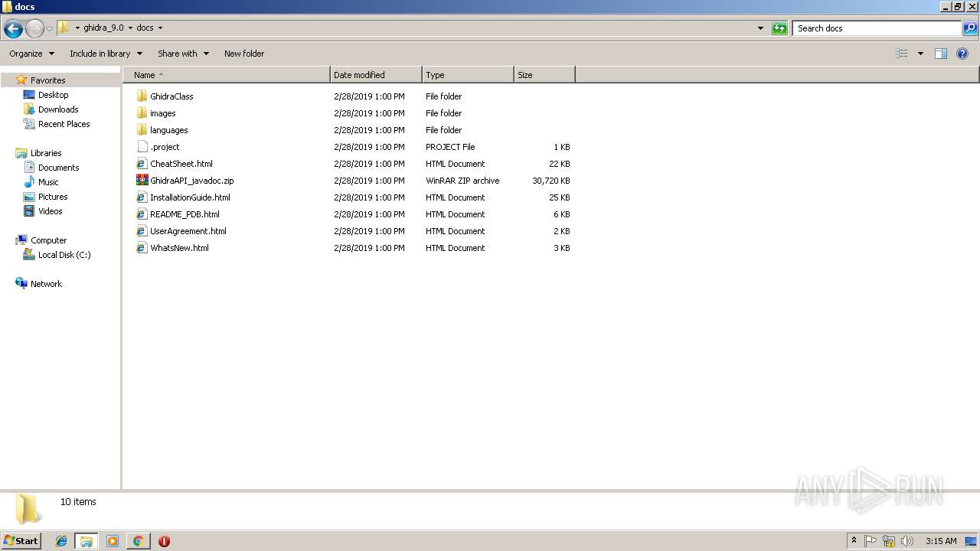Show hidden tray icons arrow
Viewport: 980px width, 551px height.
pos(854,541)
